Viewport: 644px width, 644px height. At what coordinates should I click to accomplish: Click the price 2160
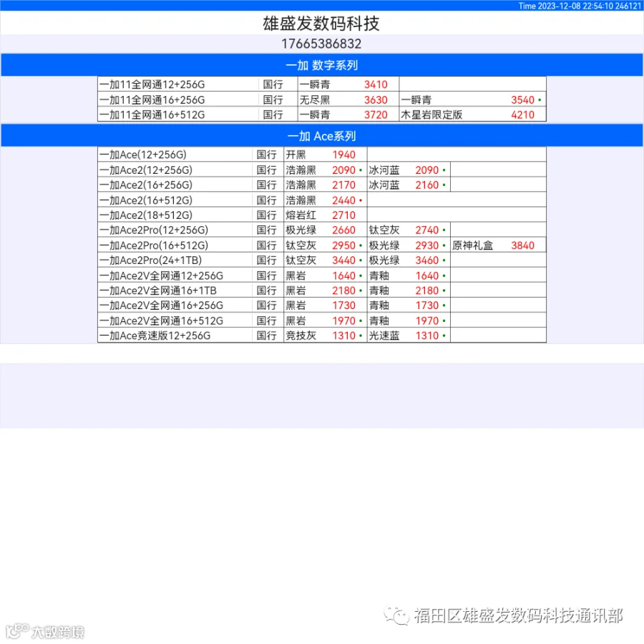(x=427, y=185)
